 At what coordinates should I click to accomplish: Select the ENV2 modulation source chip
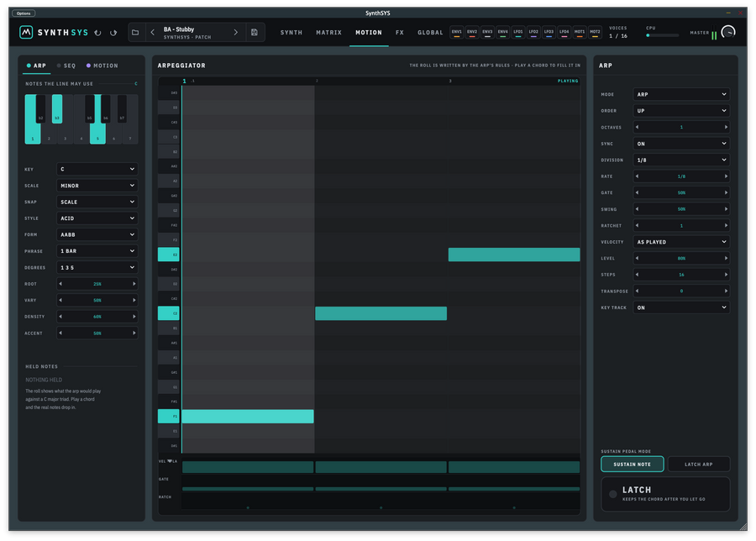472,32
